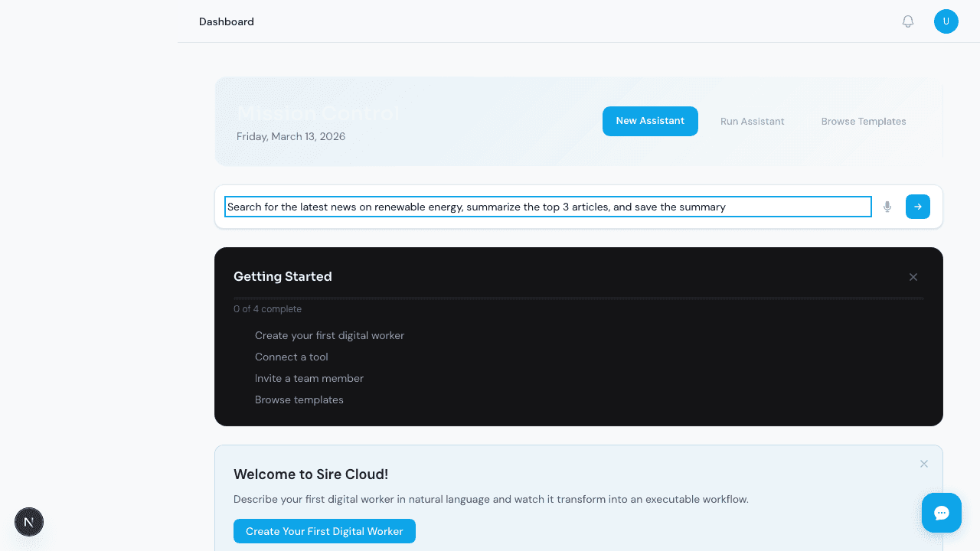Viewport: 980px width, 551px height.
Task: Dismiss the Getting Started card
Action: click(x=913, y=277)
